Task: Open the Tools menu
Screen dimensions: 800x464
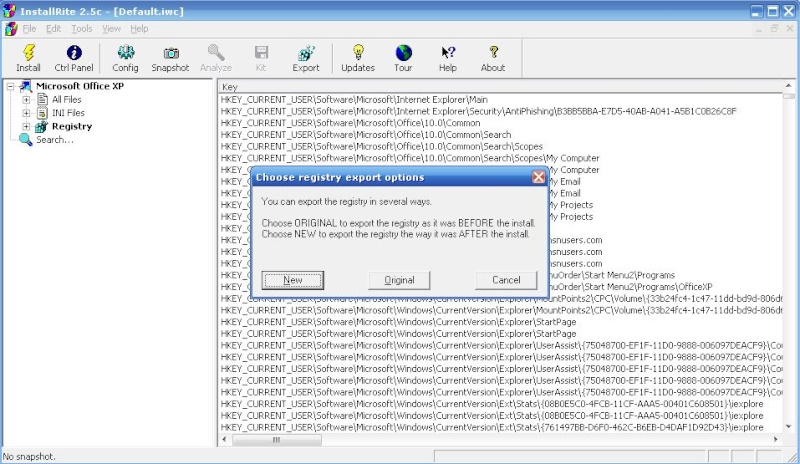Action: coord(82,29)
